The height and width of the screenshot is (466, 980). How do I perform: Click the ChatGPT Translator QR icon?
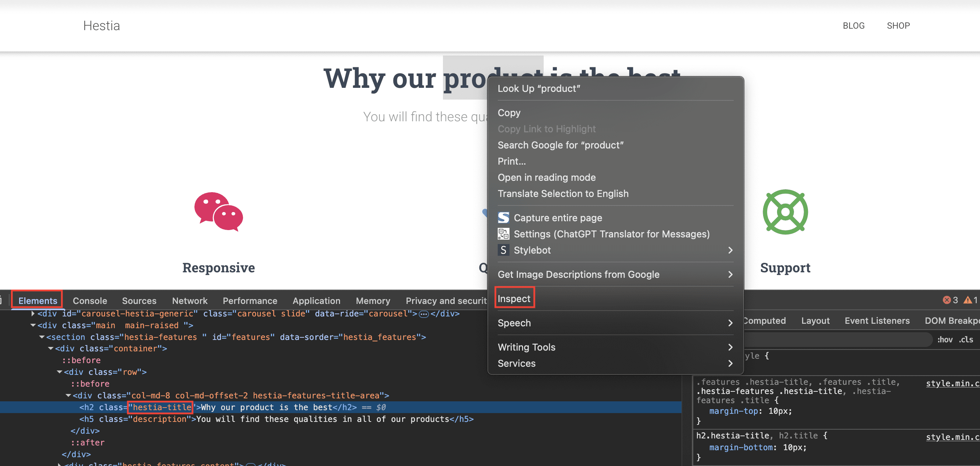click(x=503, y=234)
